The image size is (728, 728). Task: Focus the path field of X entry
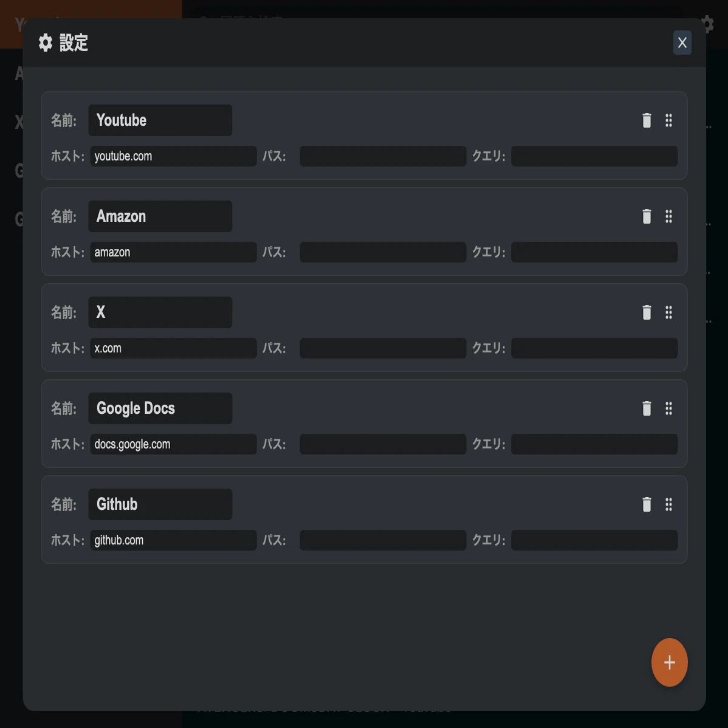[x=383, y=348]
